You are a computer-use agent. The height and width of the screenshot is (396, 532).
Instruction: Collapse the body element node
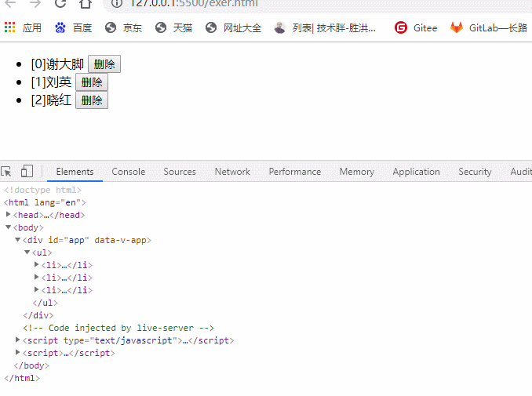pos(8,227)
